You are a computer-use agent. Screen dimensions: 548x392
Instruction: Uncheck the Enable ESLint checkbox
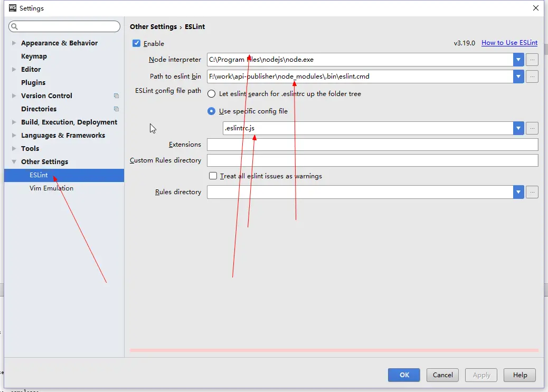136,43
